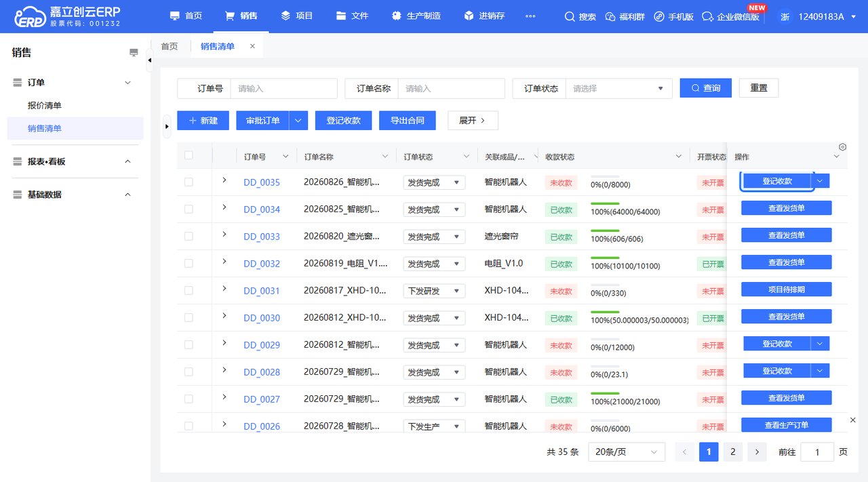
Task: Click the 嘉立创云ERP logo
Action: coord(67,16)
